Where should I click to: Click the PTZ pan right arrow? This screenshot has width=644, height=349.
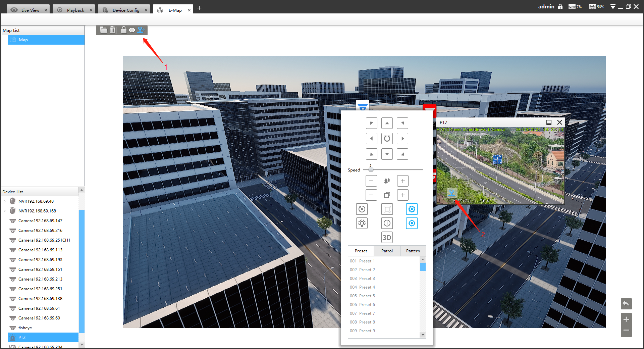[402, 139]
